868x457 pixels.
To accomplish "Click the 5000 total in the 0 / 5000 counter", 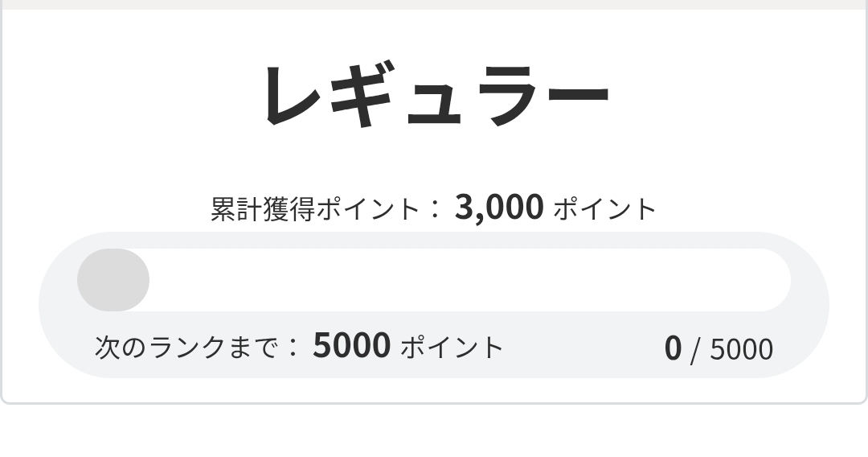I will pos(741,349).
